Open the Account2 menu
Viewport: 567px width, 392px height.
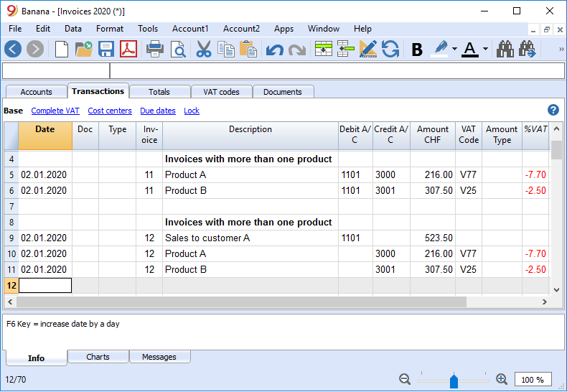point(241,29)
